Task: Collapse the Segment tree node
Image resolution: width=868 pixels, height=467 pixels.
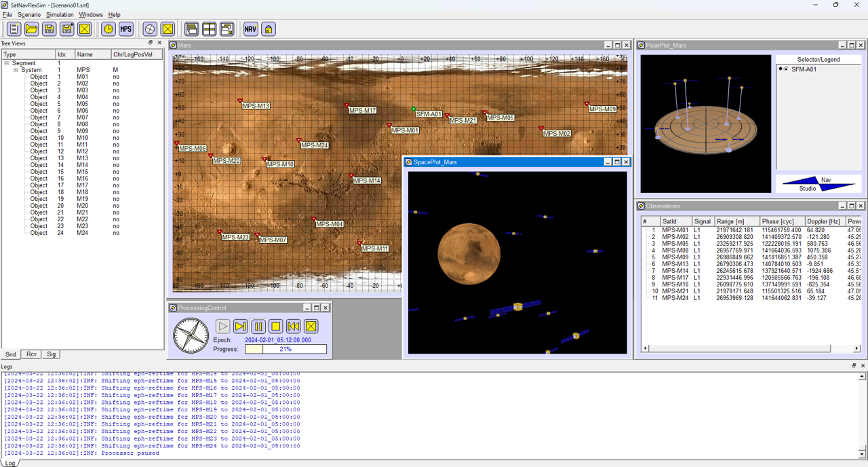Action: point(7,63)
